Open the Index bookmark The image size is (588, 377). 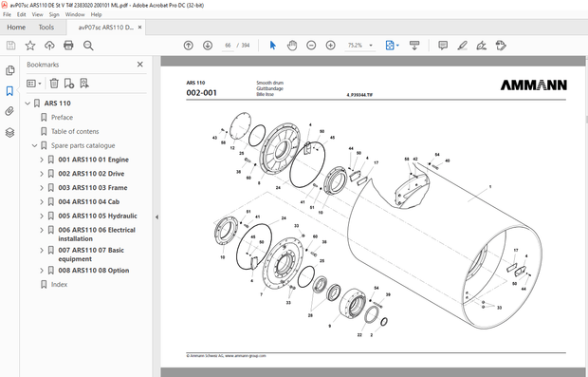[59, 285]
